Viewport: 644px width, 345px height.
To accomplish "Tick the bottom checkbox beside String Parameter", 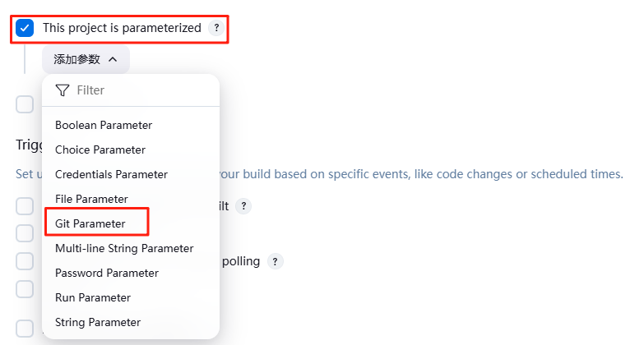I will pyautogui.click(x=25, y=329).
